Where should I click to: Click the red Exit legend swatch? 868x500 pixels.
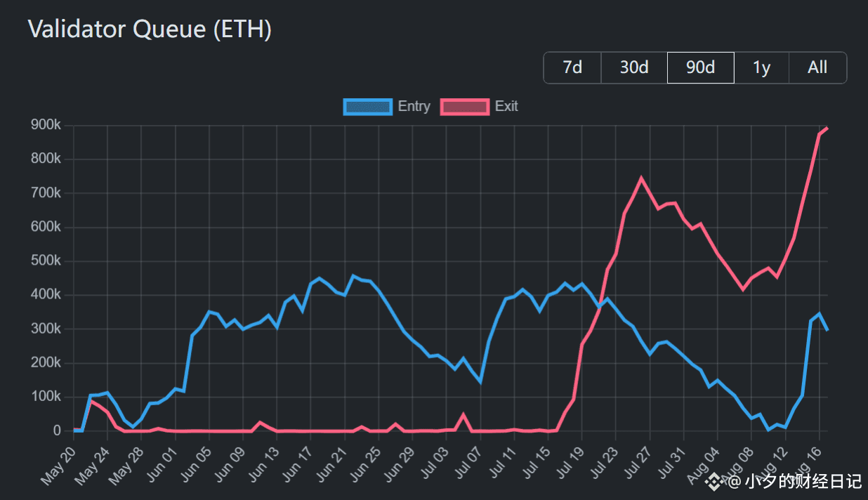click(x=465, y=107)
